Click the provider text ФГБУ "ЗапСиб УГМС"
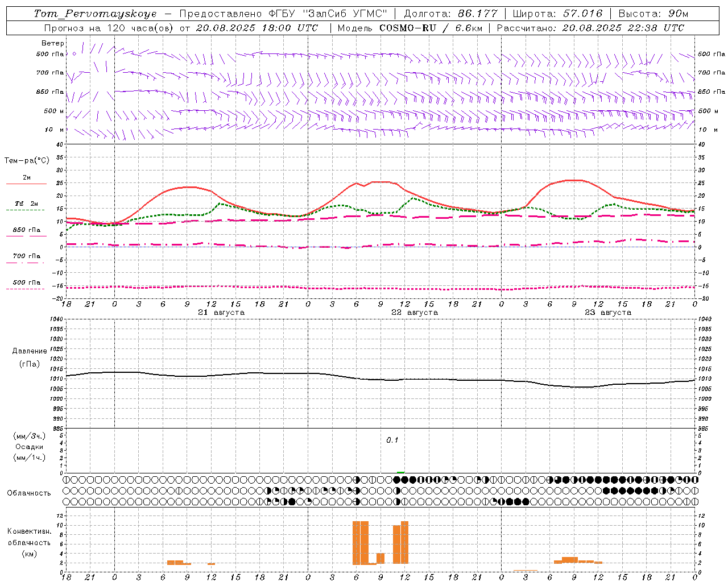This screenshot has height=582, width=728. pos(328,14)
